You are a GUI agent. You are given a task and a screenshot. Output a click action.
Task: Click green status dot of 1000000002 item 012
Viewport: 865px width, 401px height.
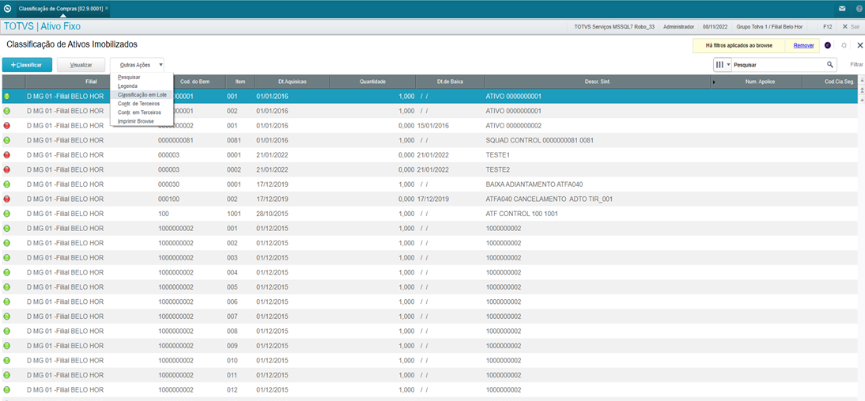point(7,390)
